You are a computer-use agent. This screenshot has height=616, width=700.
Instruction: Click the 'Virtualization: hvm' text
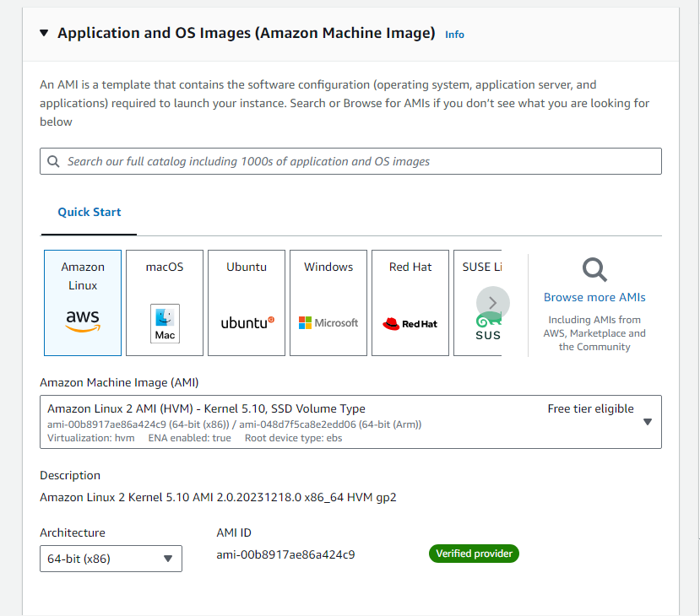tap(91, 438)
